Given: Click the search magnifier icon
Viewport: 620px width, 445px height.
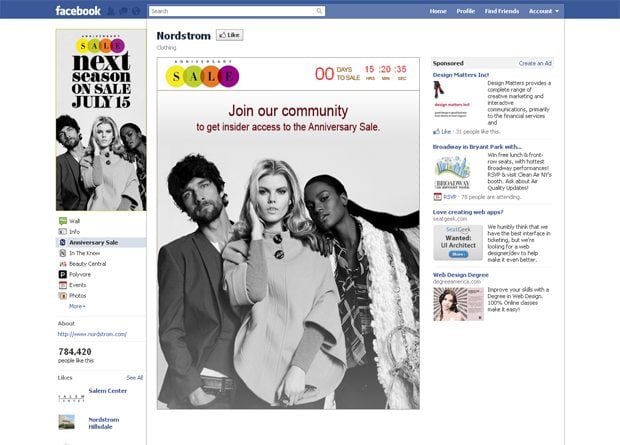Looking at the screenshot, I should (x=319, y=11).
